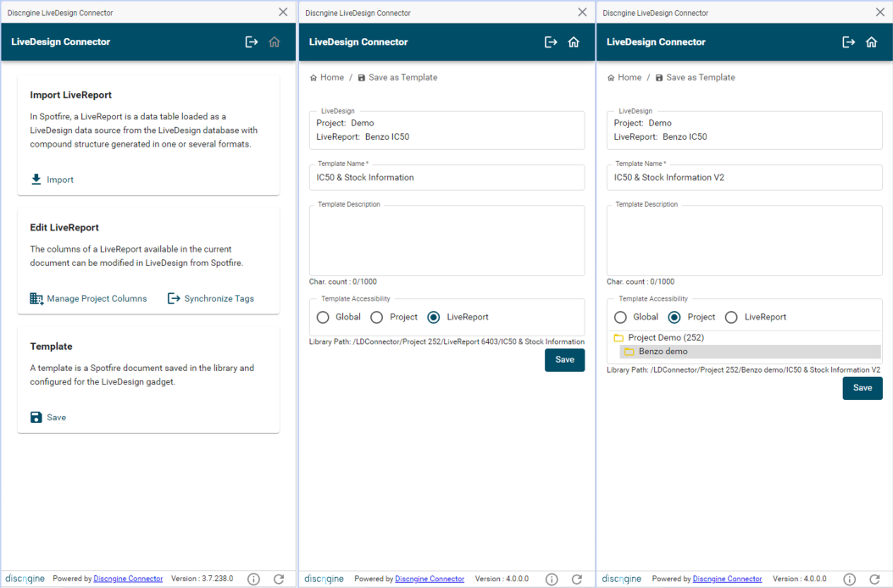Click the Save button in the right panel

click(862, 387)
